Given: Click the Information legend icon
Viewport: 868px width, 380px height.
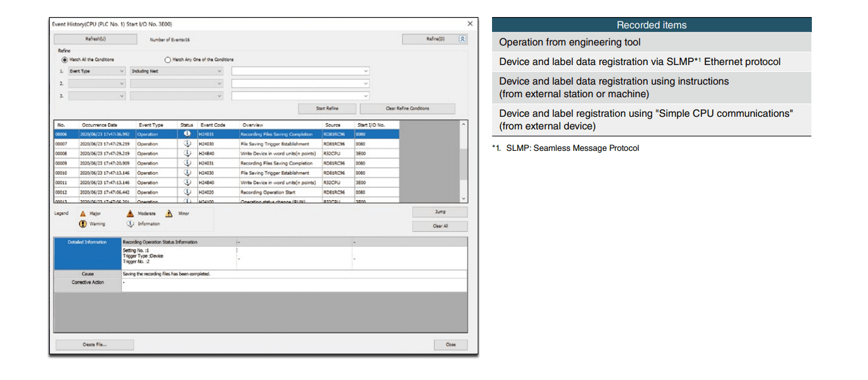Looking at the screenshot, I should click(130, 224).
